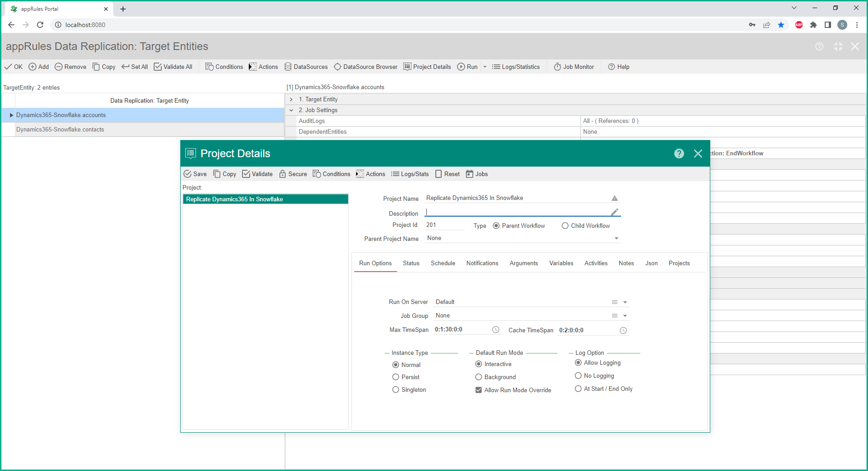The width and height of the screenshot is (868, 471).
Task: Click OK in the Target Entities toolbar
Action: (14, 67)
